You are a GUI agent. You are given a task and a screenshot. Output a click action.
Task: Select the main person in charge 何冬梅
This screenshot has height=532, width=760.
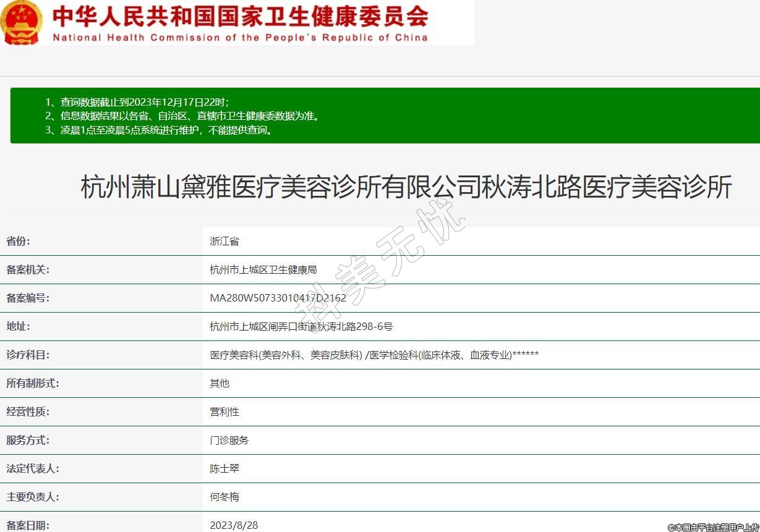(x=224, y=497)
